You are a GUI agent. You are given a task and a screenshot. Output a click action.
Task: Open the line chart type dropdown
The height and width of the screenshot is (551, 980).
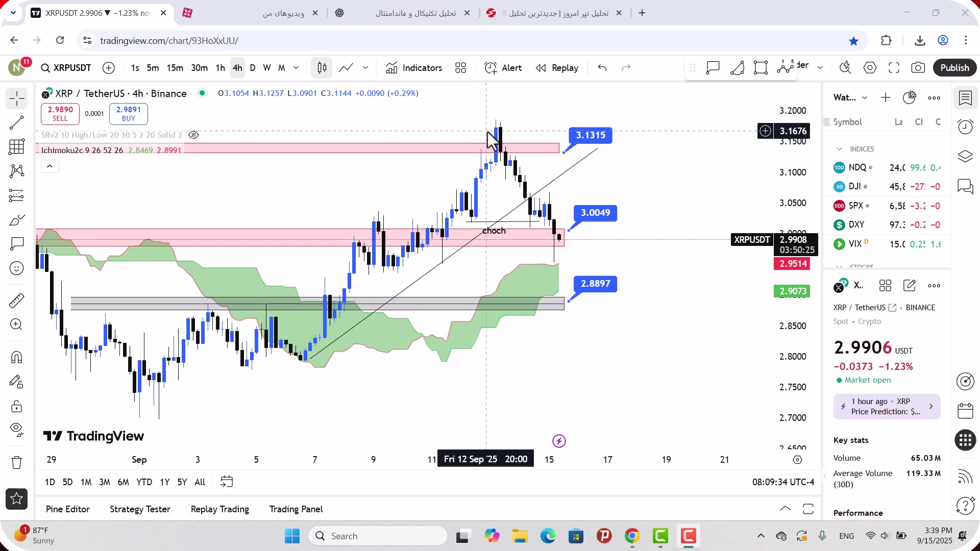pos(365,68)
